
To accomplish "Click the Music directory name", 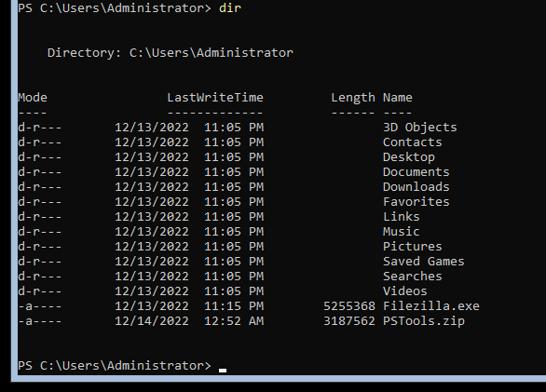I will [402, 232].
